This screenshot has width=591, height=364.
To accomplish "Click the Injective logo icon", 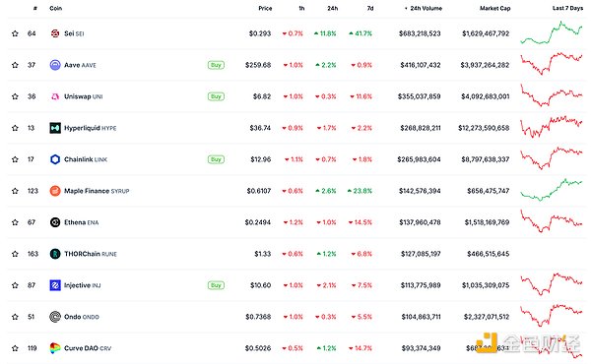I will point(55,285).
